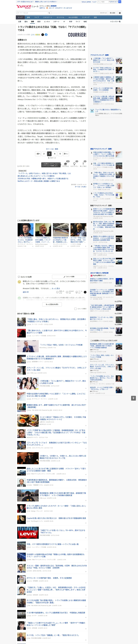138x644 pixels.
Task: Select pagination page 2
Action: [x=44, y=154]
